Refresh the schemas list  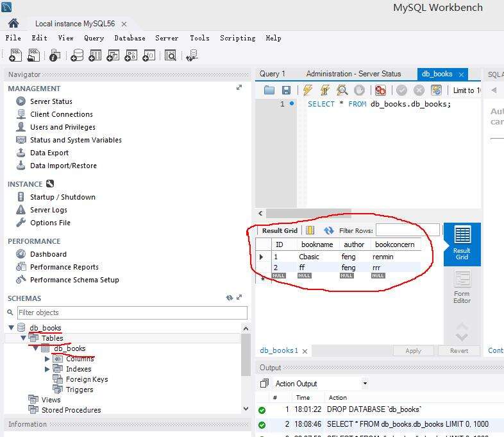click(x=230, y=298)
